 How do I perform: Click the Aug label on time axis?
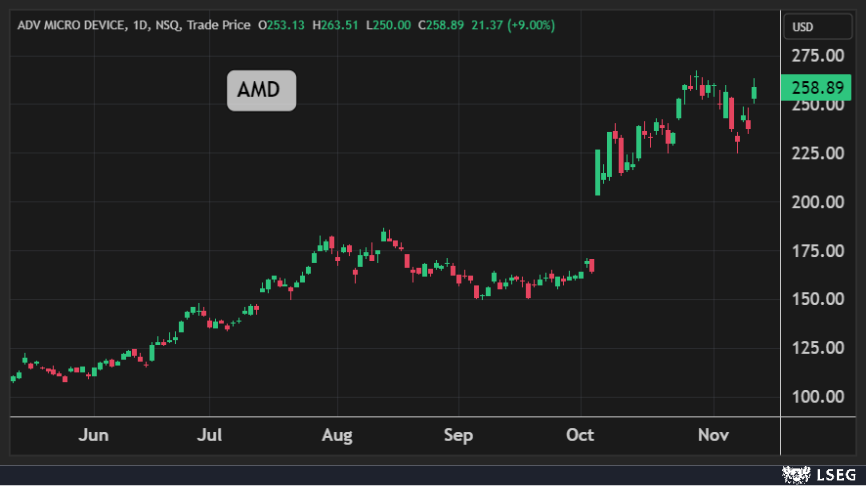(338, 436)
